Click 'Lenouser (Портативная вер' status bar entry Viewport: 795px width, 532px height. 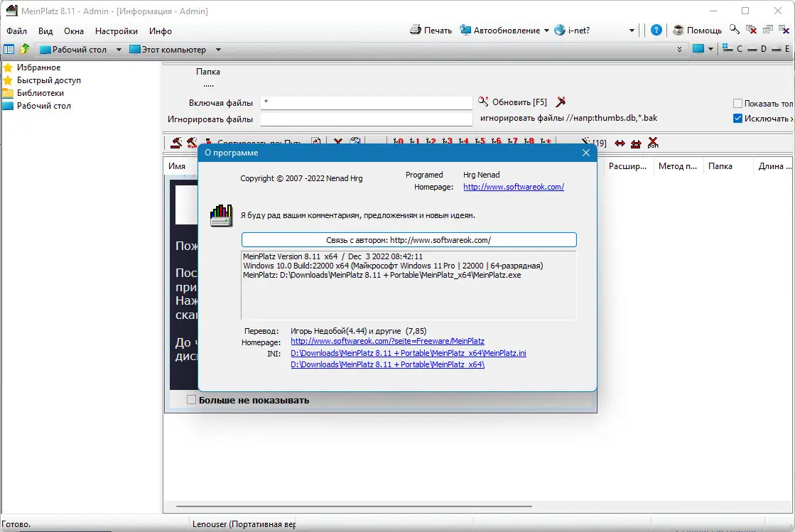point(244,524)
